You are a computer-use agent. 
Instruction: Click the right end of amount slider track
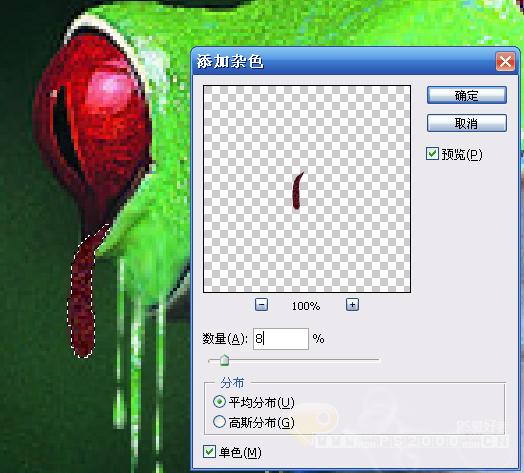[x=378, y=360]
